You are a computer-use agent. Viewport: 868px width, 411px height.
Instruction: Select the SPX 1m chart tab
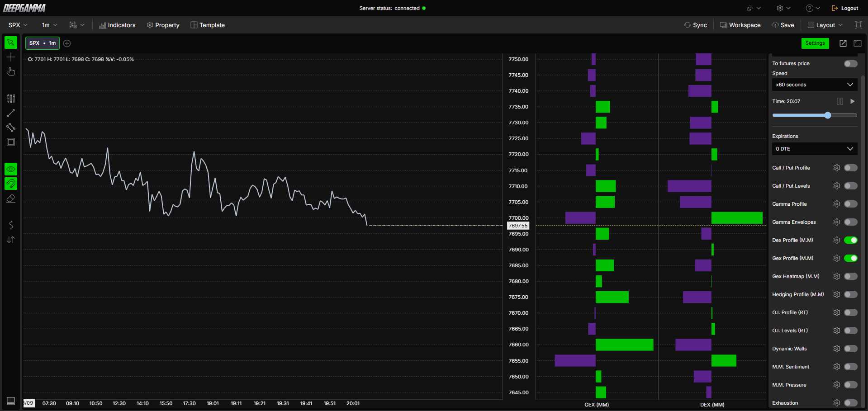point(43,43)
